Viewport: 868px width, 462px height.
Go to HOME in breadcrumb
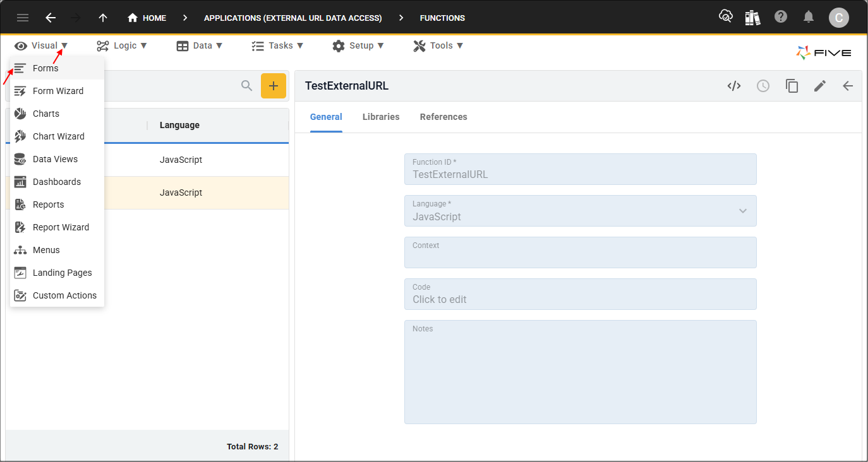pos(147,18)
